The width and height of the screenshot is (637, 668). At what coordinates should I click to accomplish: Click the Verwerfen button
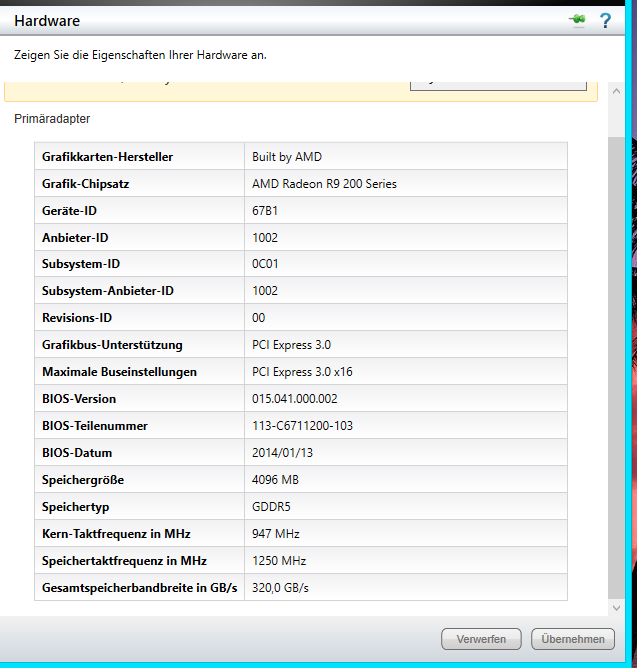click(481, 639)
